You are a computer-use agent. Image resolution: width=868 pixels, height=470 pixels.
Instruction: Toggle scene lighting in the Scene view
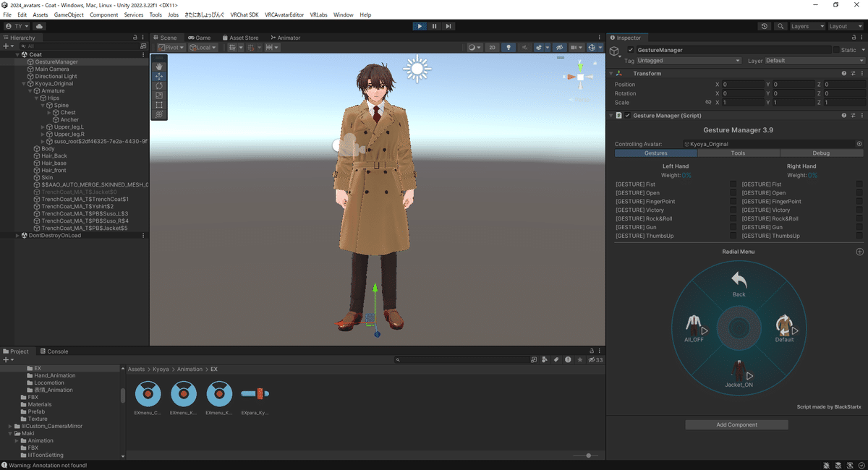[508, 47]
